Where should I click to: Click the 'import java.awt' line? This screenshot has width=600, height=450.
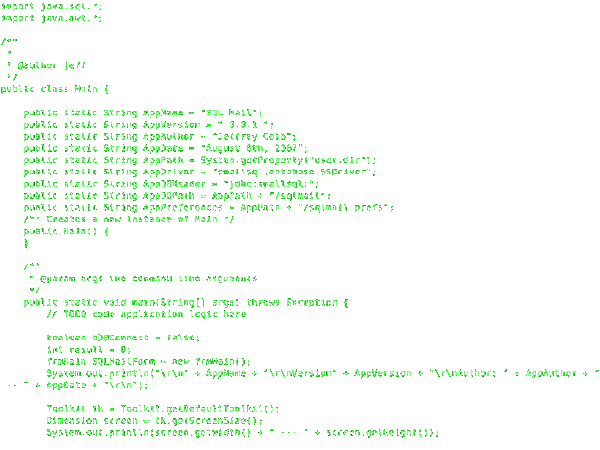point(51,18)
